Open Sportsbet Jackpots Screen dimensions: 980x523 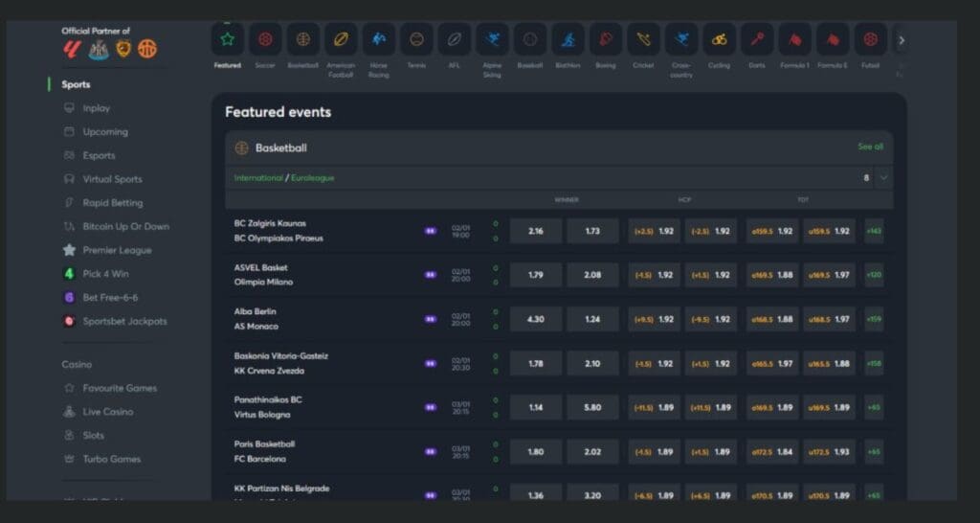pyautogui.click(x=125, y=322)
